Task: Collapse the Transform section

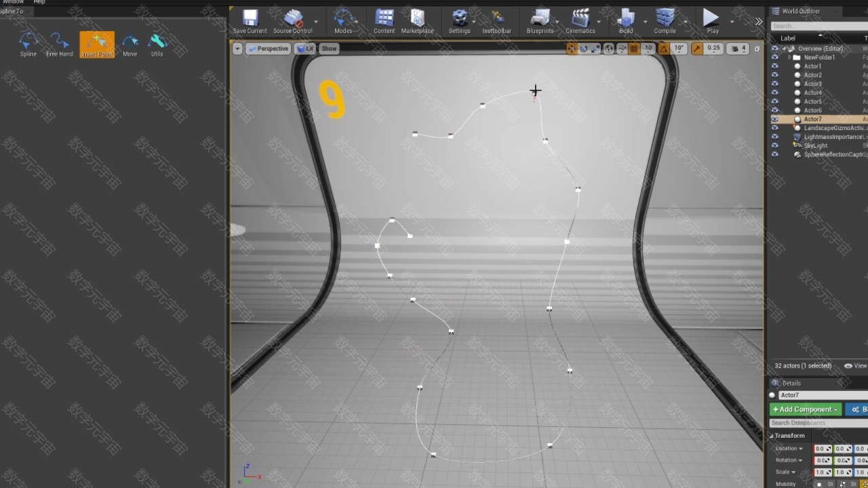Action: pyautogui.click(x=772, y=436)
